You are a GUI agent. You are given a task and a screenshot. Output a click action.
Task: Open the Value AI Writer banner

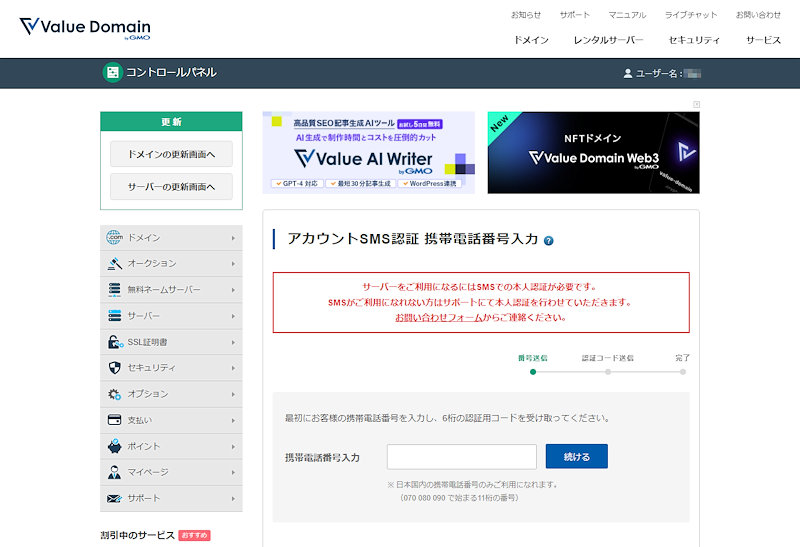point(368,152)
